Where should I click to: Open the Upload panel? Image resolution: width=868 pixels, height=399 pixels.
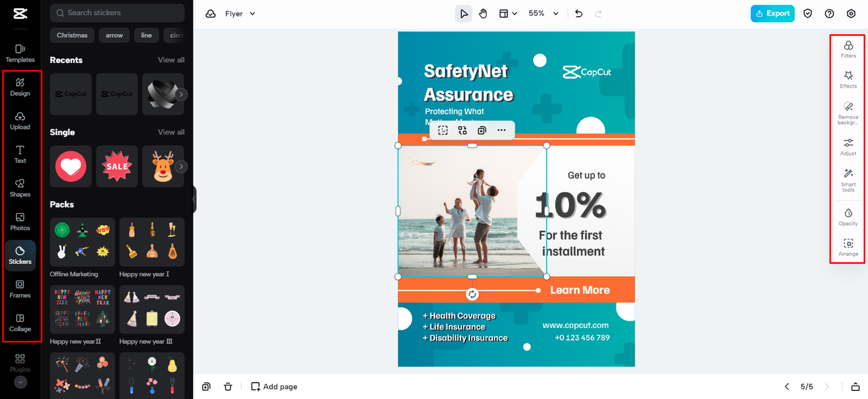20,121
